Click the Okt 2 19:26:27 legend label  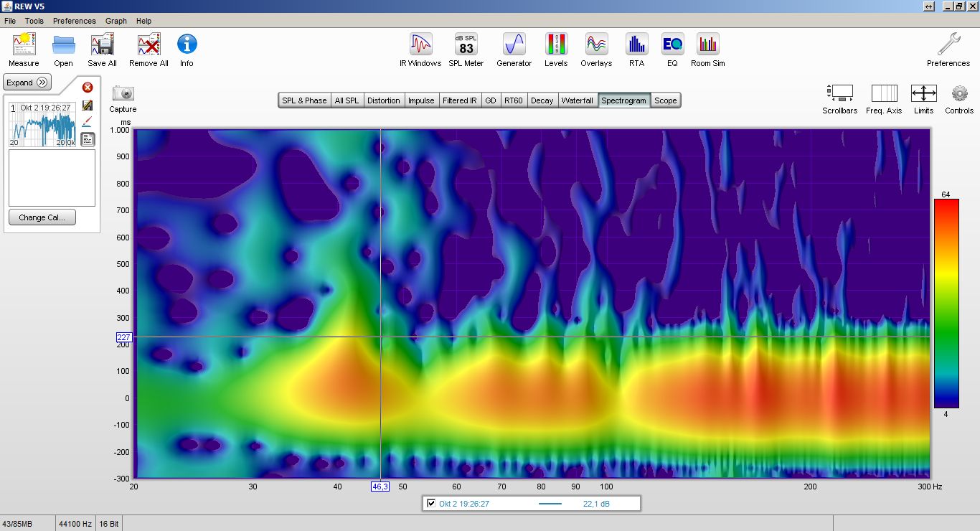tap(464, 504)
